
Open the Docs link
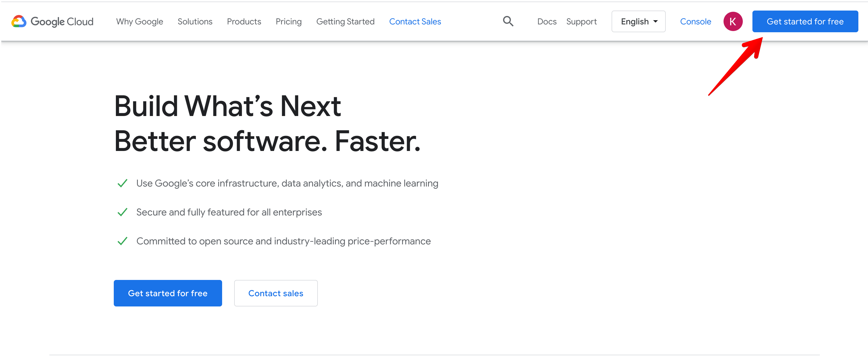pyautogui.click(x=547, y=22)
